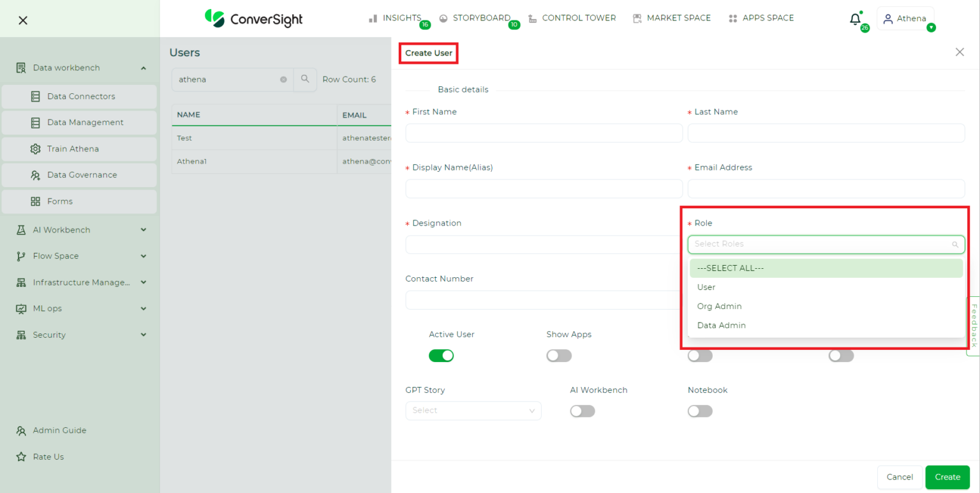This screenshot has height=493, width=980.
Task: Click the Athena profile avatar icon
Action: pos(887,19)
